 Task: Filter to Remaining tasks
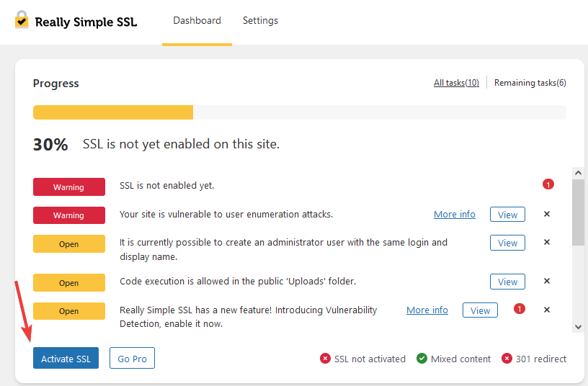[x=530, y=83]
